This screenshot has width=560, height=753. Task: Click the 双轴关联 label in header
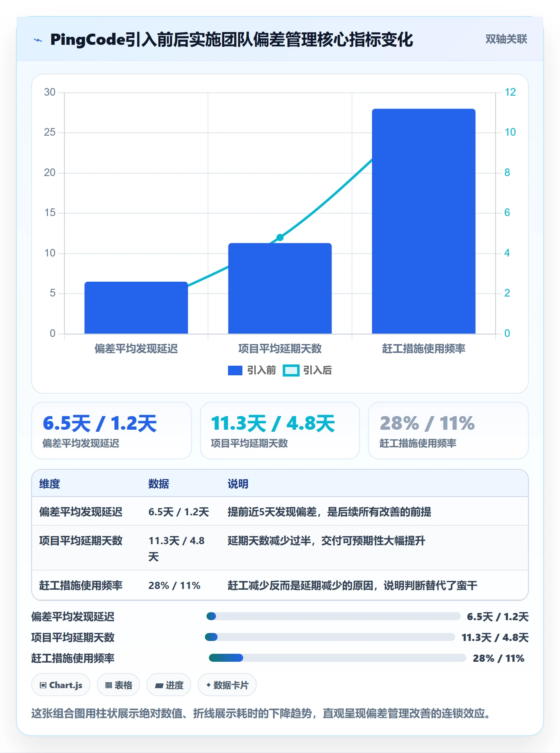[x=506, y=39]
